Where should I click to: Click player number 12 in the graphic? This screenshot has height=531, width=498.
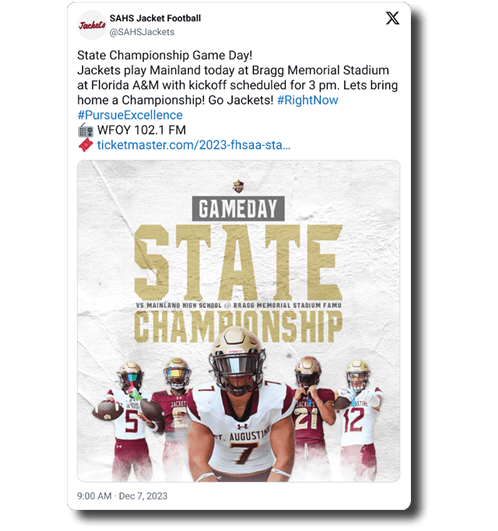358,417
